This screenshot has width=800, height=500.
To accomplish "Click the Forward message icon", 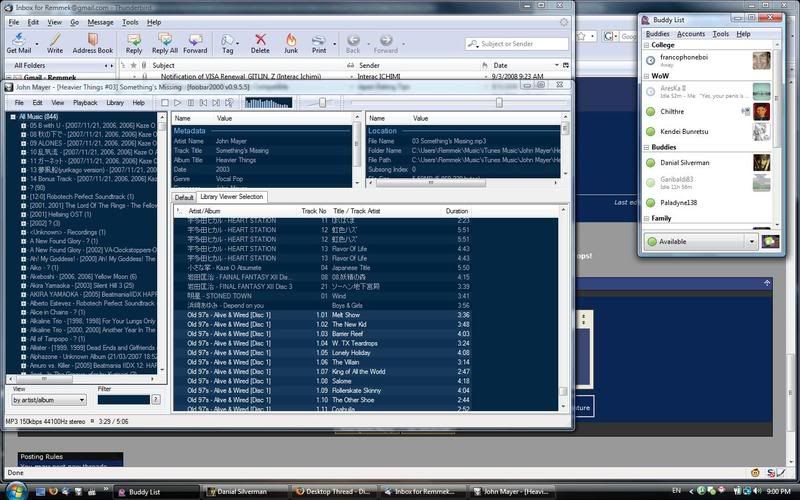I will pos(195,42).
